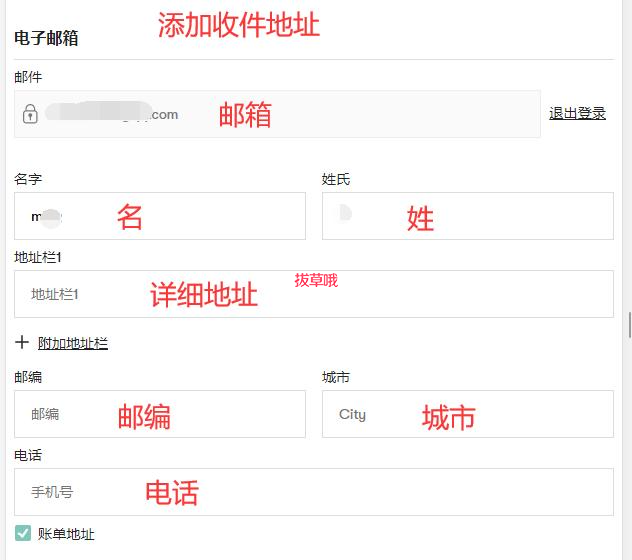Click the 地址栏1 address input field
The height and width of the screenshot is (560, 632).
point(314,294)
